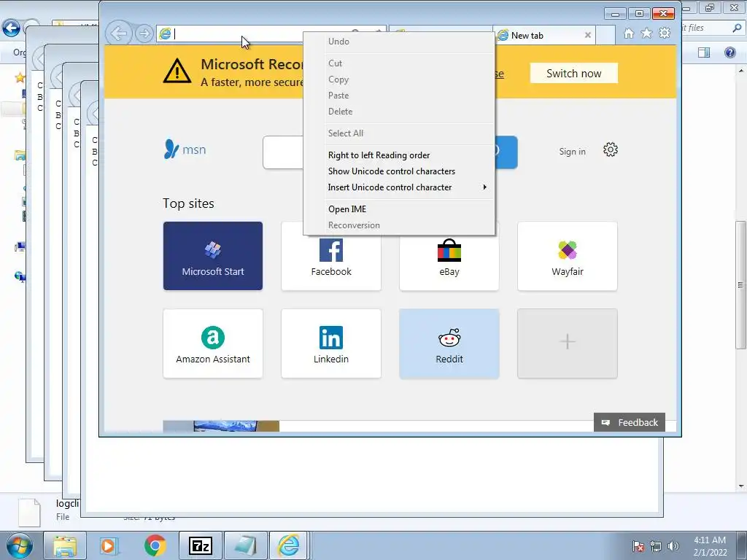Open msn page settings gear

tap(611, 149)
